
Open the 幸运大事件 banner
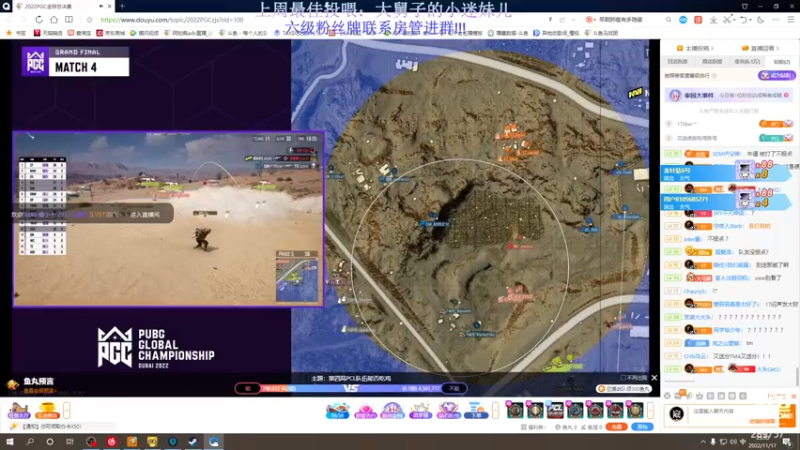click(x=729, y=95)
